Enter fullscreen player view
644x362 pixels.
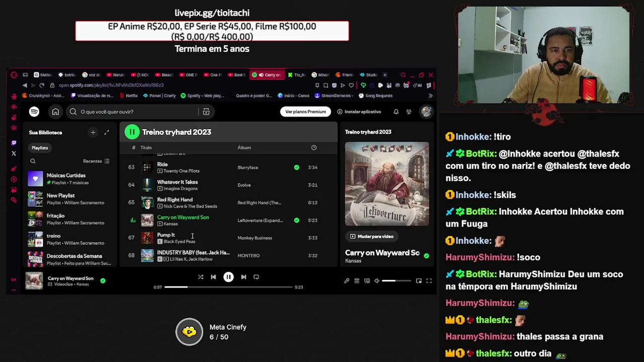pyautogui.click(x=429, y=281)
